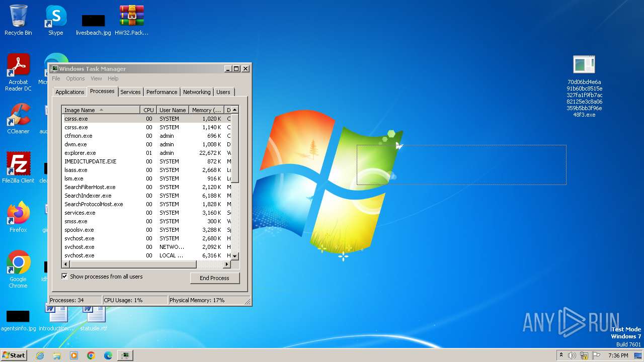Image resolution: width=644 pixels, height=362 pixels.
Task: Select the ctfmon.exe process row
Action: [146, 136]
